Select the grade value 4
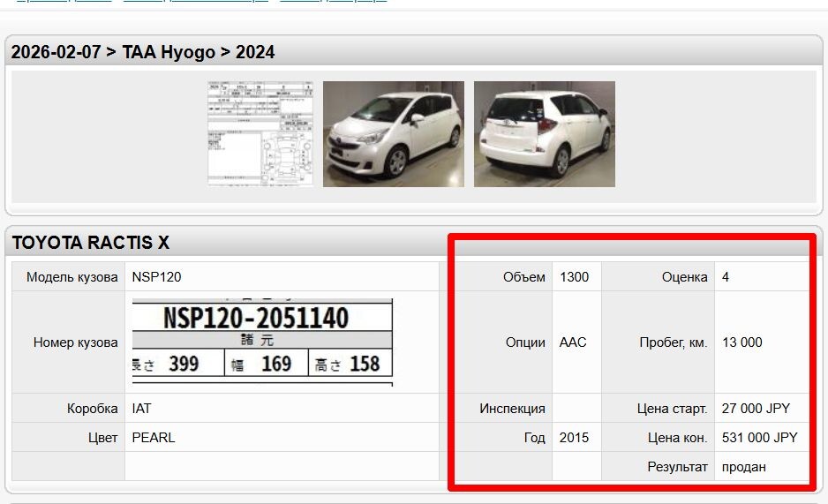Image resolution: width=828 pixels, height=504 pixels. (726, 277)
